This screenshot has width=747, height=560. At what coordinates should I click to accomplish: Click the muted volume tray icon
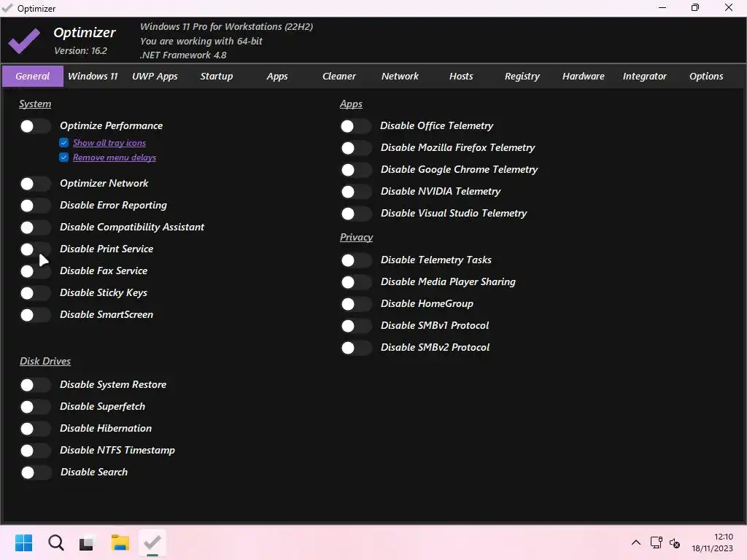pos(675,542)
